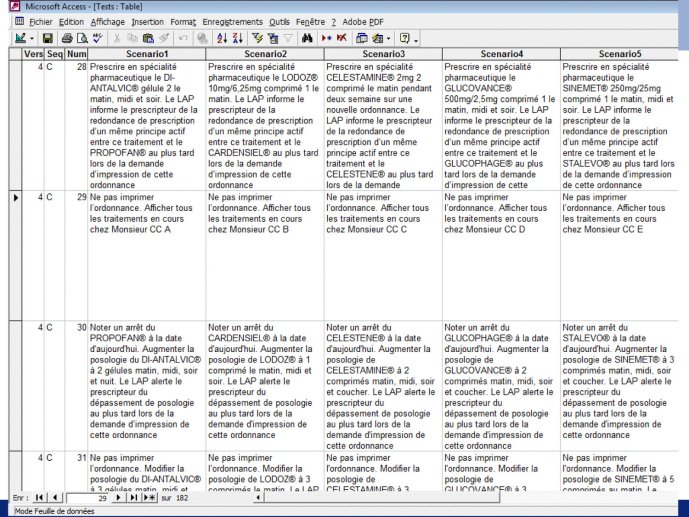This screenshot has height=517, width=689.
Task: Click the New Record toolbar icon
Action: click(326, 39)
